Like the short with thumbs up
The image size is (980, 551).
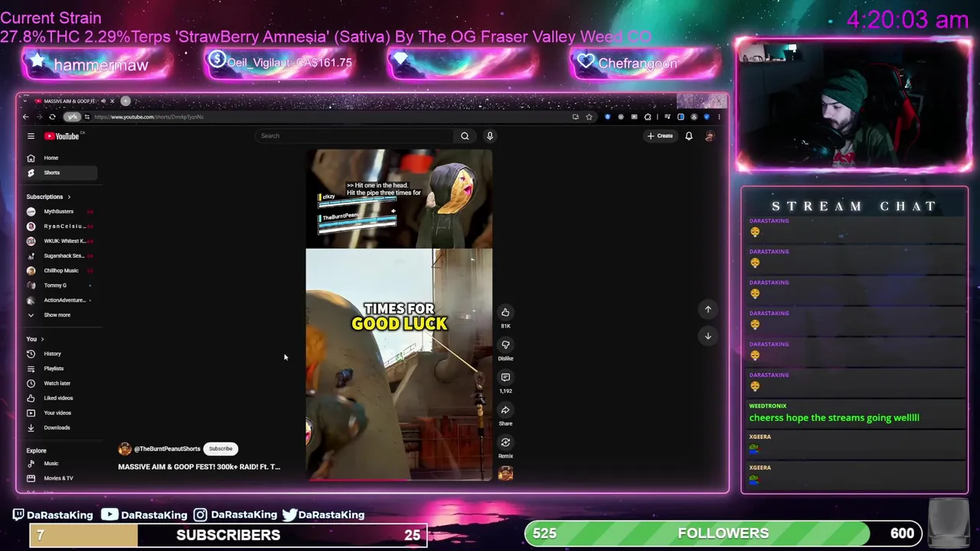[x=505, y=312]
